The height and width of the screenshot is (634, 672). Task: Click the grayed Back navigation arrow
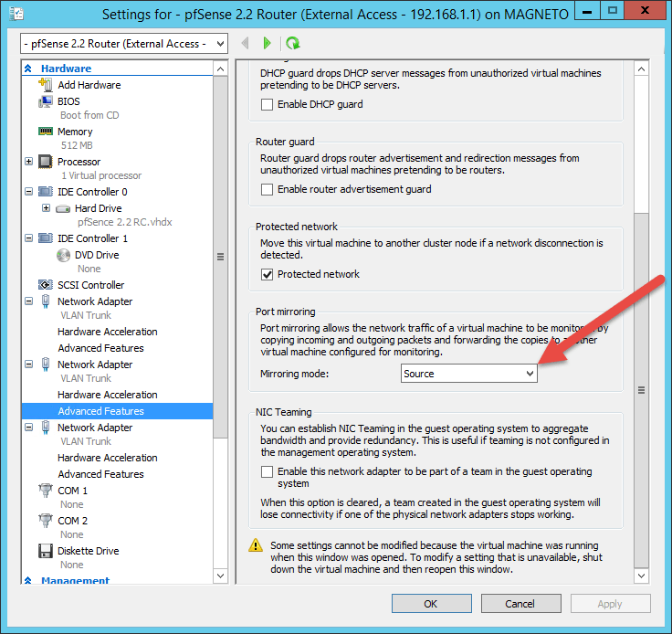[x=245, y=43]
